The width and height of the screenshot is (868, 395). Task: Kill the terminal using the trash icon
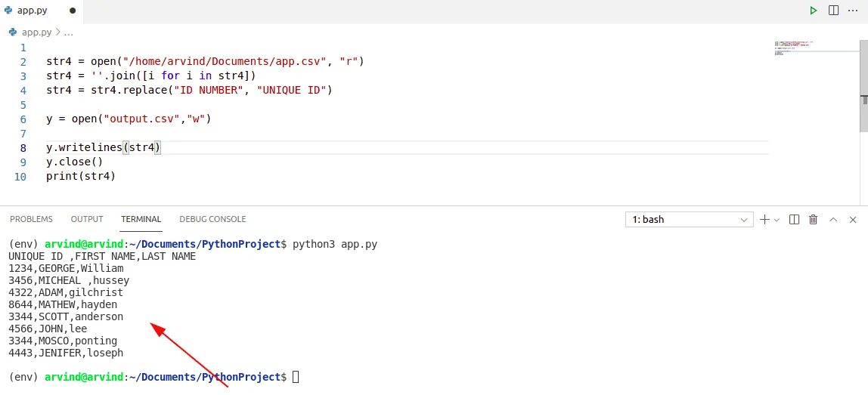click(x=814, y=219)
